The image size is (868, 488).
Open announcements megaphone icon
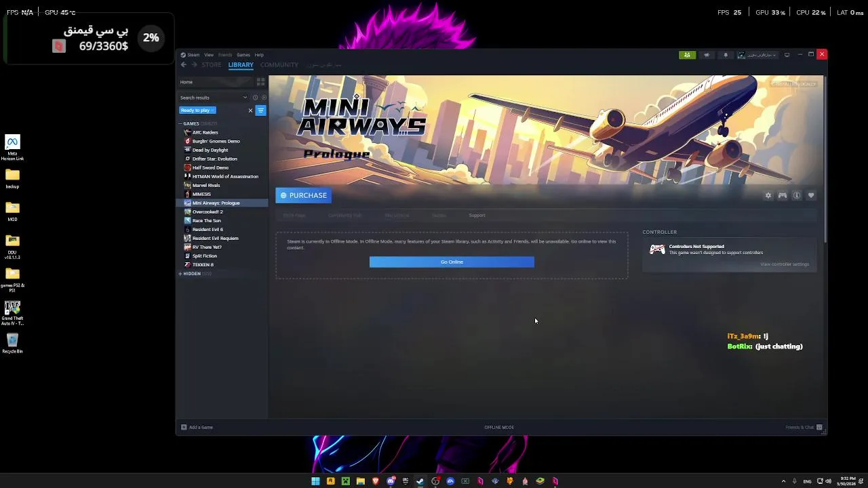coord(707,55)
